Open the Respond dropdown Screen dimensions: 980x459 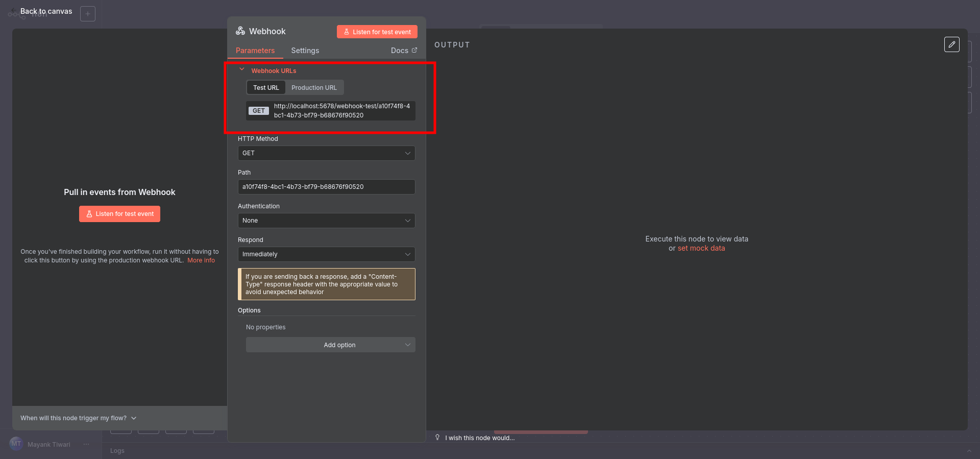(326, 254)
